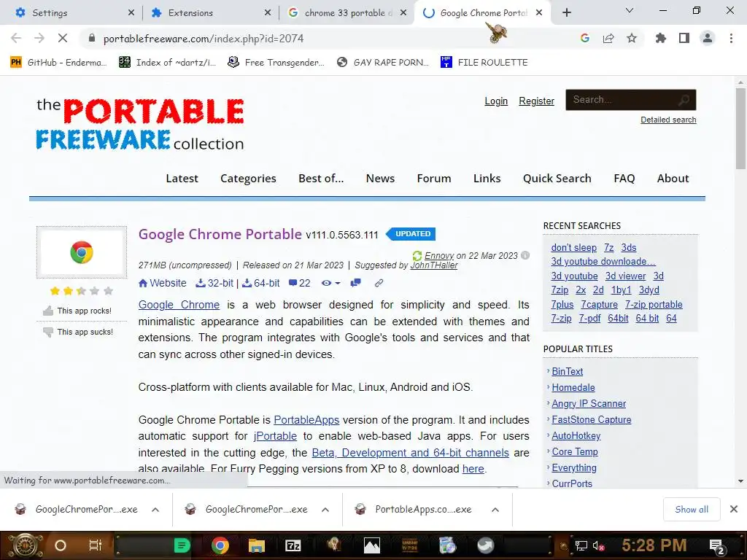Click the Chrome app thumbnail
Screen dimensions: 747x560
[x=82, y=252]
